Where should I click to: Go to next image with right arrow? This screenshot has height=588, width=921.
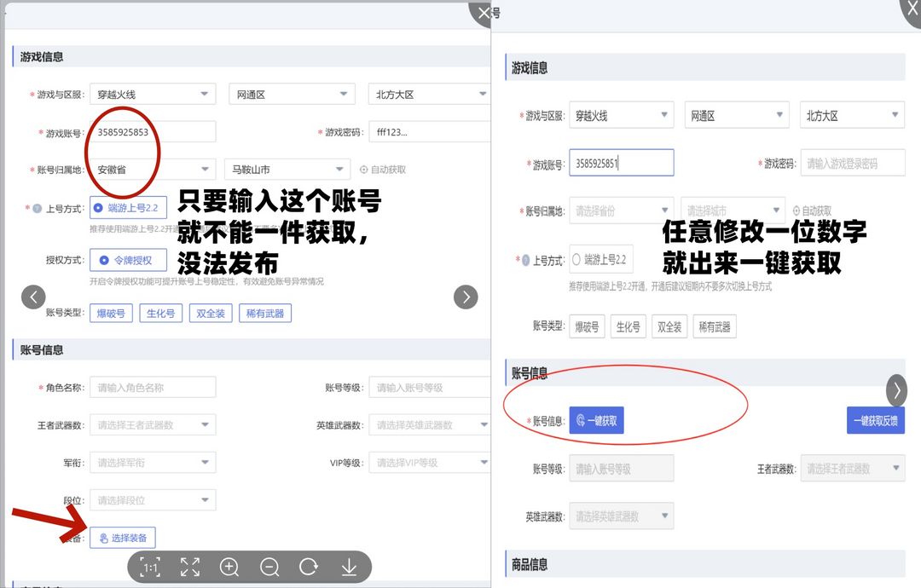click(x=466, y=297)
